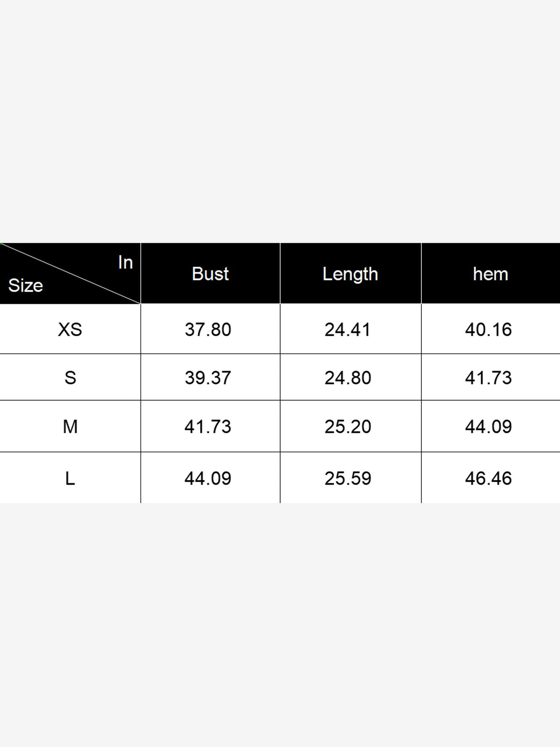Viewport: 560px width, 747px height.
Task: Select the S size row label
Action: pos(70,378)
